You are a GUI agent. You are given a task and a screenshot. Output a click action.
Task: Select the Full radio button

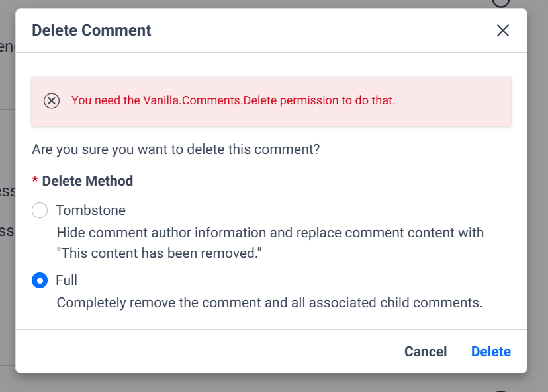pos(40,280)
